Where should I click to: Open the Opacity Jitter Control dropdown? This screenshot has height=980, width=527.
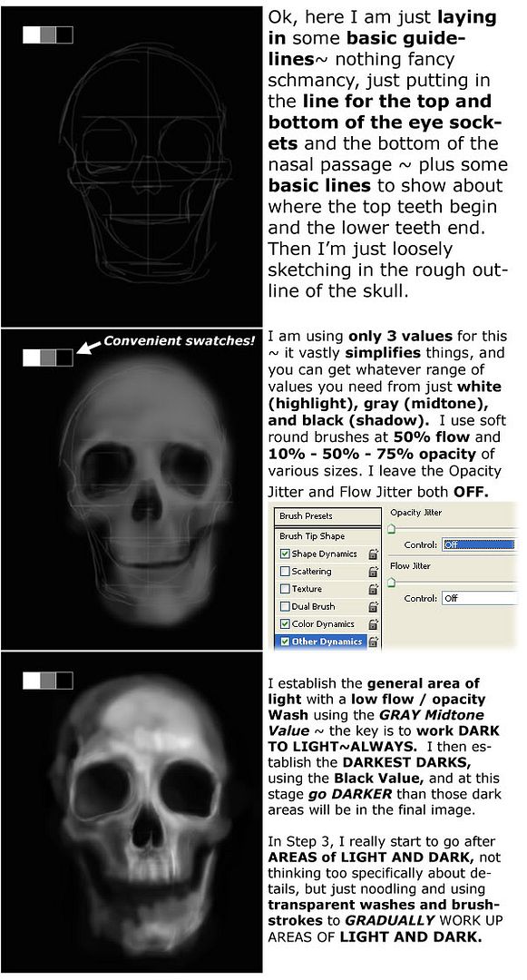point(479,544)
